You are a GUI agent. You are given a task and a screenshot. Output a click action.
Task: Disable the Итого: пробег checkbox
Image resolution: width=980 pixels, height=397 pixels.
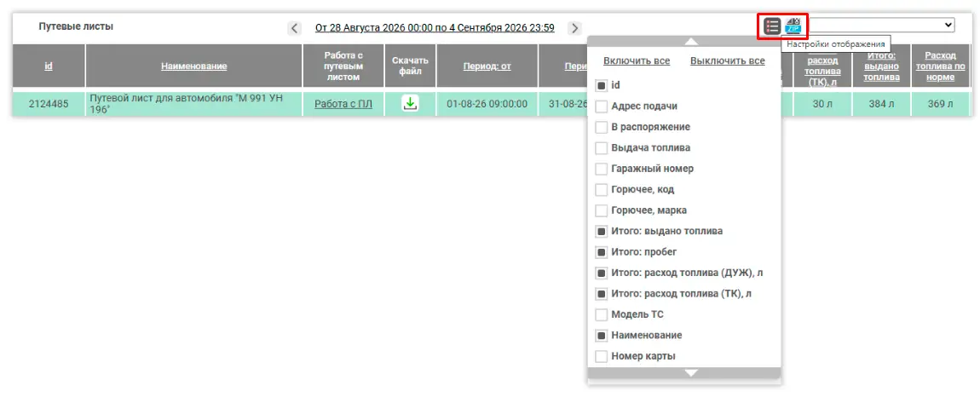click(602, 252)
